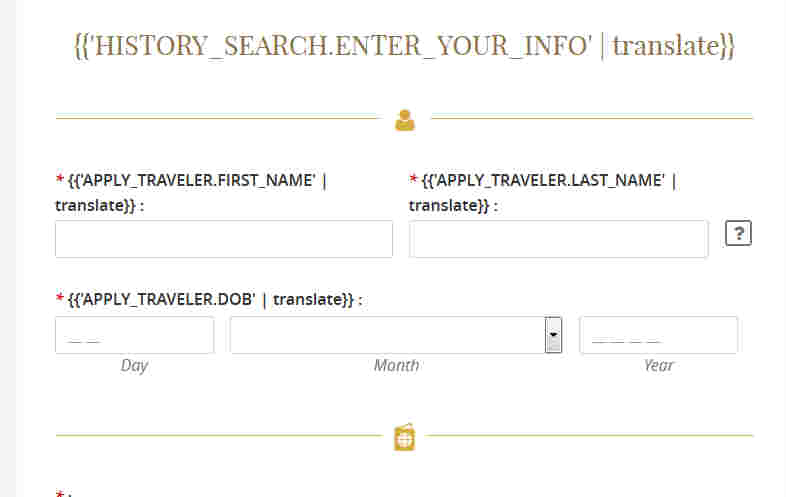Click the Day caption under date field
786x497 pixels.
click(x=134, y=366)
